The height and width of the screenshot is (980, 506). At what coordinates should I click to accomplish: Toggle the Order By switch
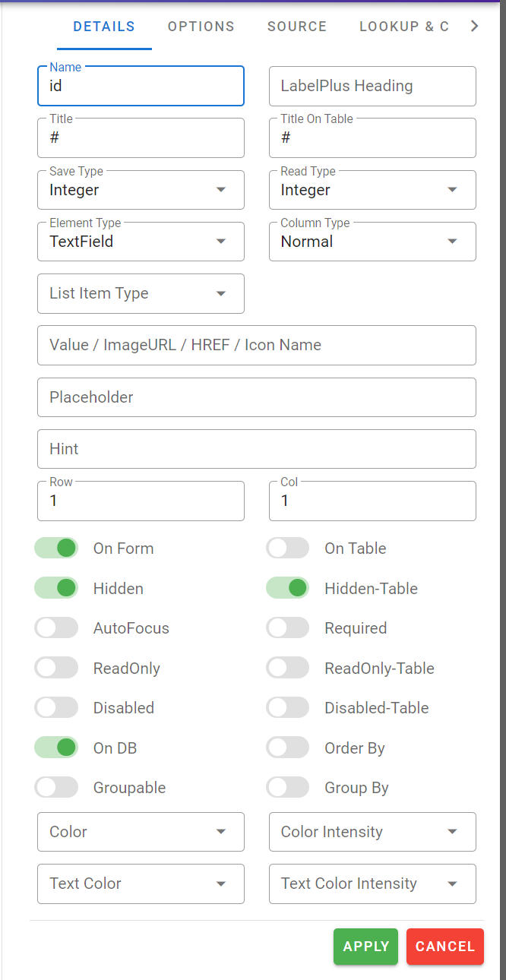tap(288, 748)
